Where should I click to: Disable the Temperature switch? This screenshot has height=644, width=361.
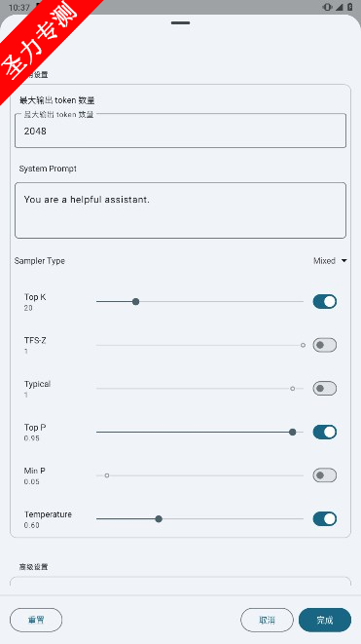click(324, 519)
